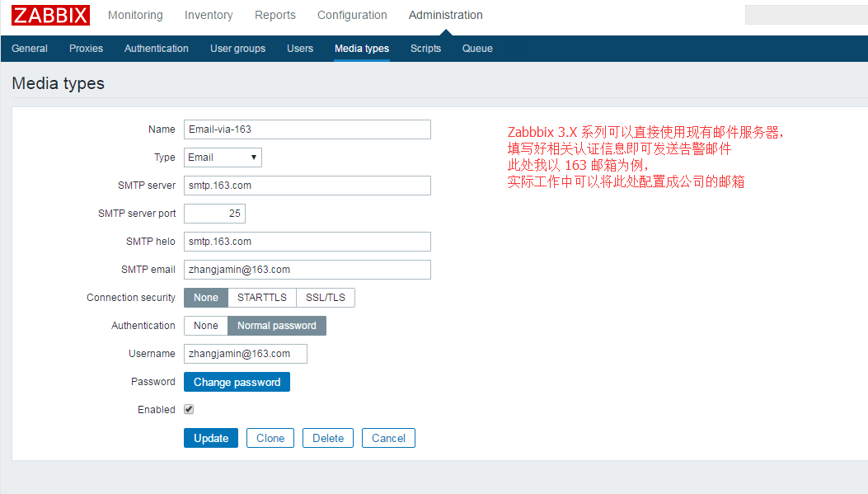Edit the SMTP email field

click(x=307, y=270)
